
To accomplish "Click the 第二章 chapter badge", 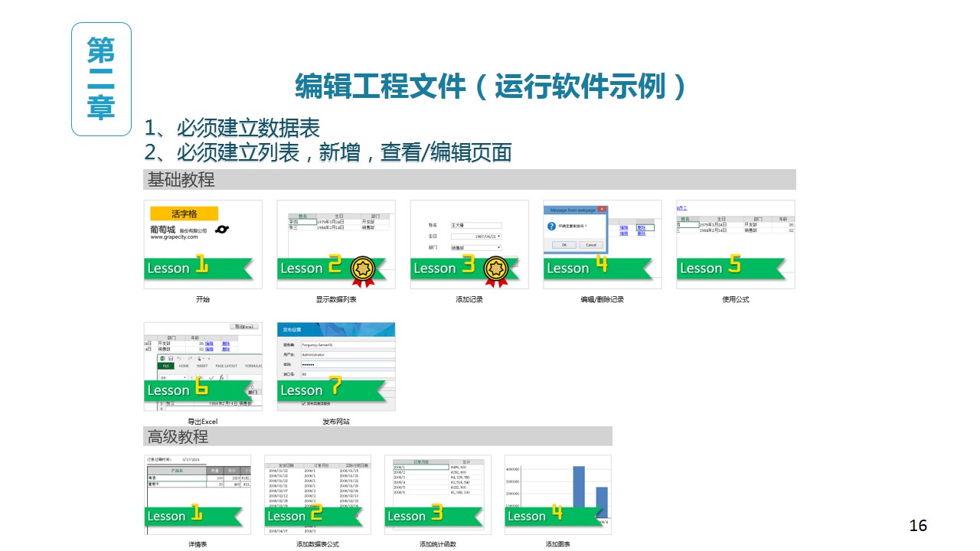I will tap(101, 80).
